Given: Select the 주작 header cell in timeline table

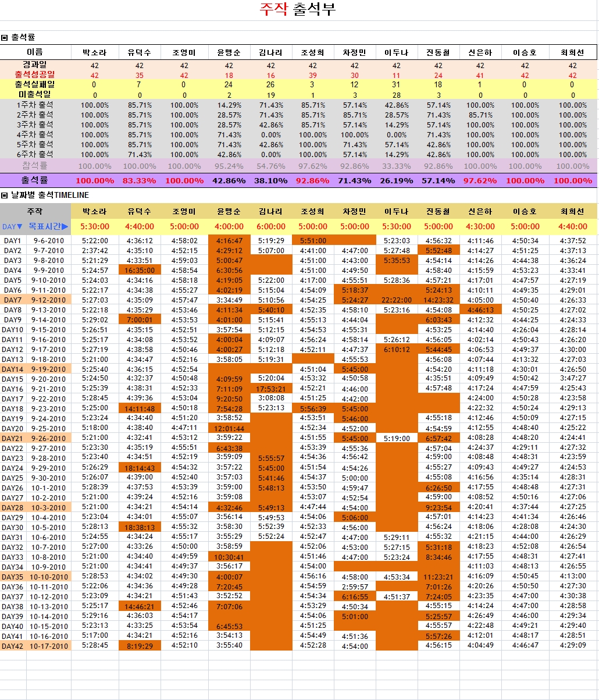Looking at the screenshot, I should (x=35, y=211).
